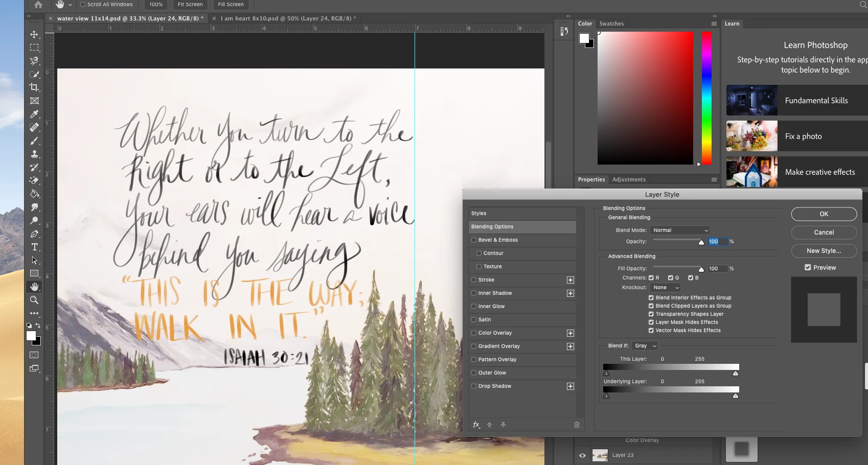Image resolution: width=868 pixels, height=465 pixels.
Task: Expand the toolbar double-arrow toggle
Action: 29,16
